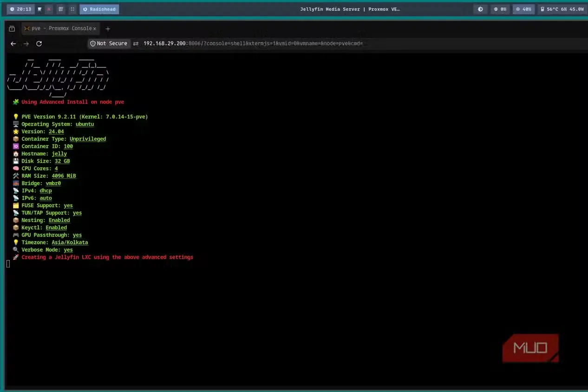Close the pve - Proxmox Console tab
The image size is (588, 392).
[x=94, y=28]
